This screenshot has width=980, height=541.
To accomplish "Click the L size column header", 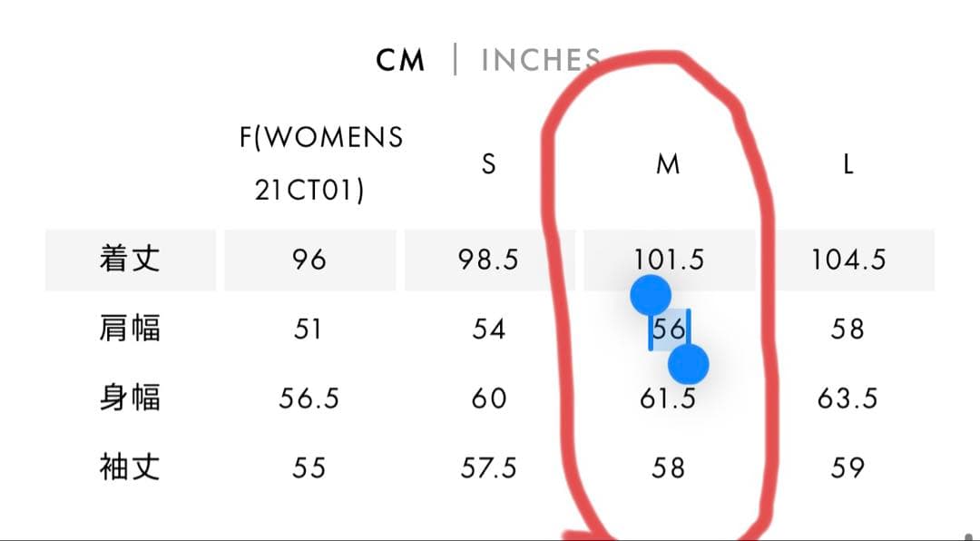I will point(848,164).
